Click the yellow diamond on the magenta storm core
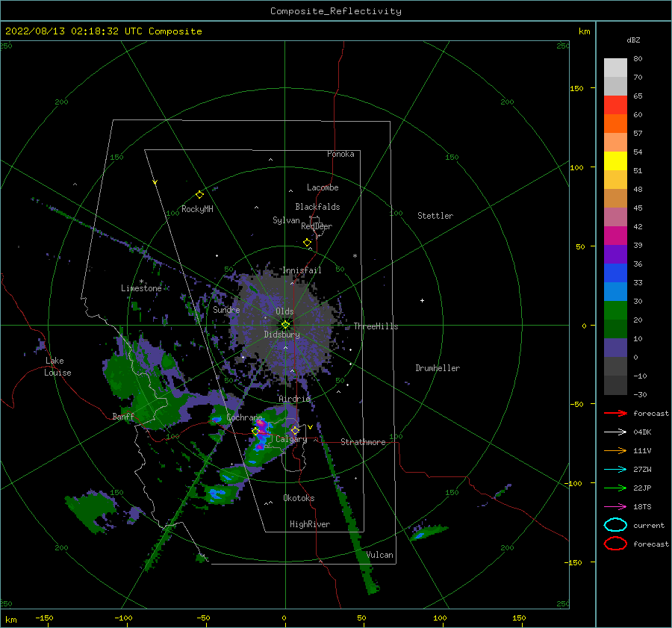Screen dimensions: 672x628 tap(256, 432)
